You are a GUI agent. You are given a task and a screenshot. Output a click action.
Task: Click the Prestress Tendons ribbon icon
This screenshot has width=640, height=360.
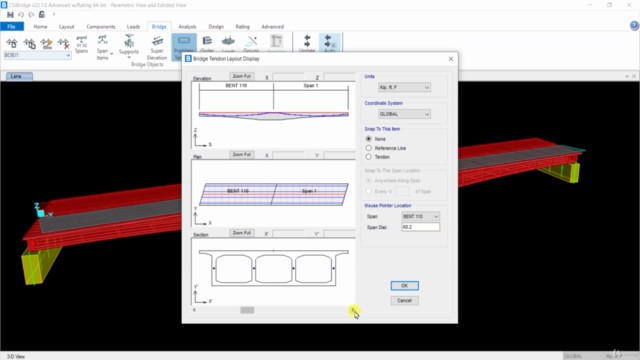(x=184, y=42)
